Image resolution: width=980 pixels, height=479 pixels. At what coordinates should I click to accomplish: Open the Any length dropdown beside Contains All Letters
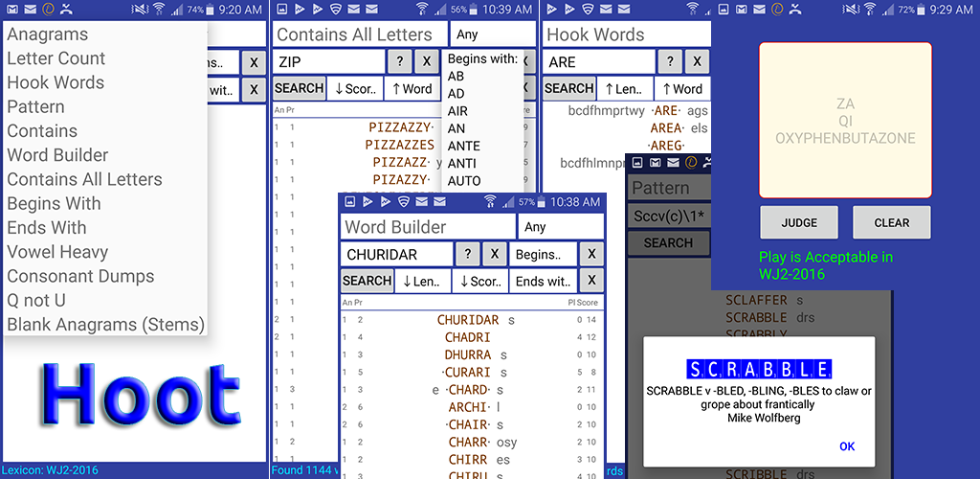pos(493,34)
